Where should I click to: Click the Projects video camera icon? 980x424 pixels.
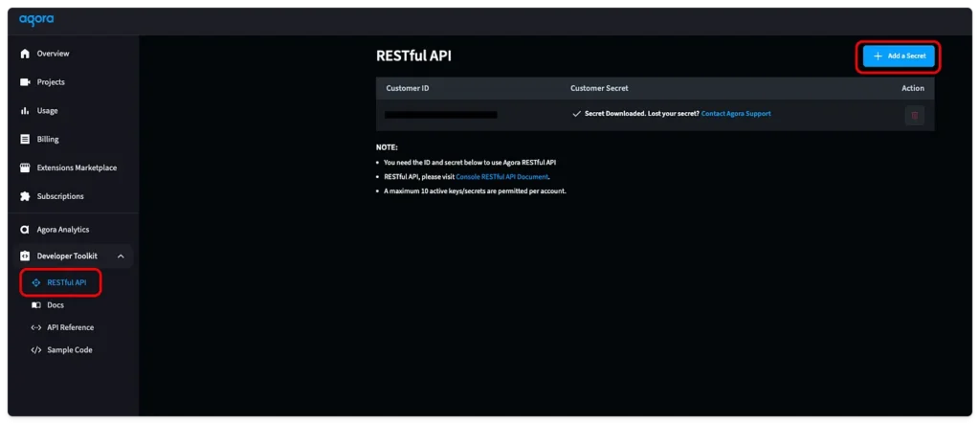[x=25, y=82]
